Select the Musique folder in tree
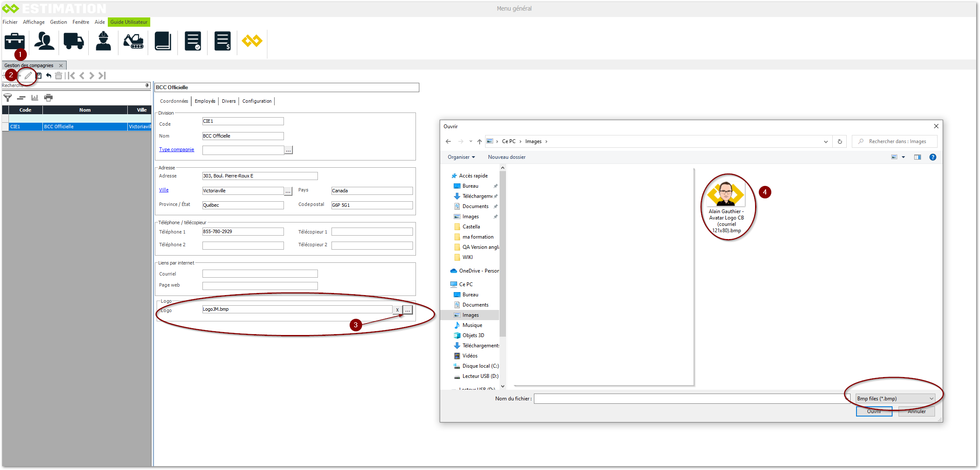This screenshot has width=980, height=470. tap(472, 325)
